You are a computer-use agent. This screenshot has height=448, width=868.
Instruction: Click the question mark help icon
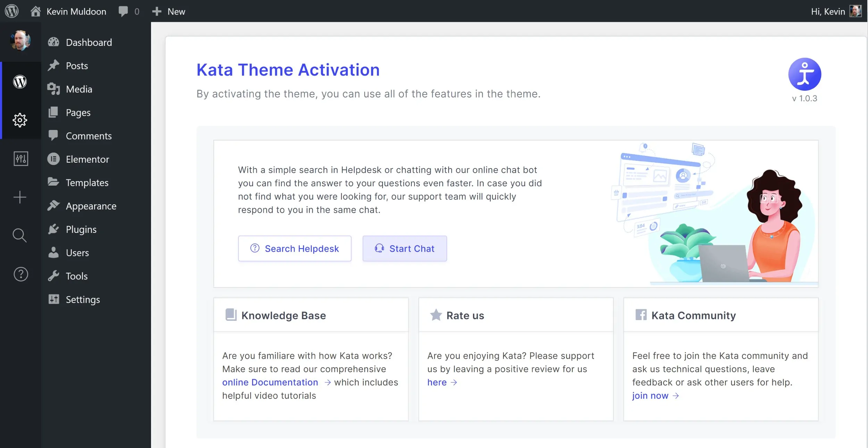point(20,274)
